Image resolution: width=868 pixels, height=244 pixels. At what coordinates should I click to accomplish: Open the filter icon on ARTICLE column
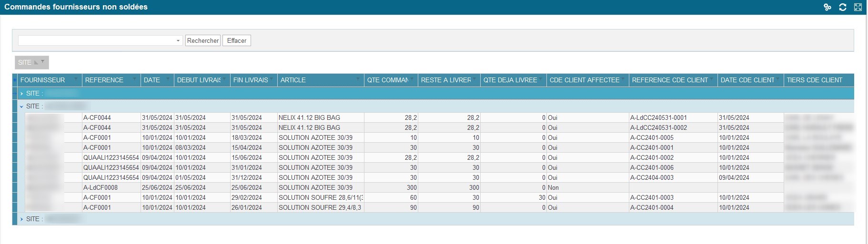[358, 79]
